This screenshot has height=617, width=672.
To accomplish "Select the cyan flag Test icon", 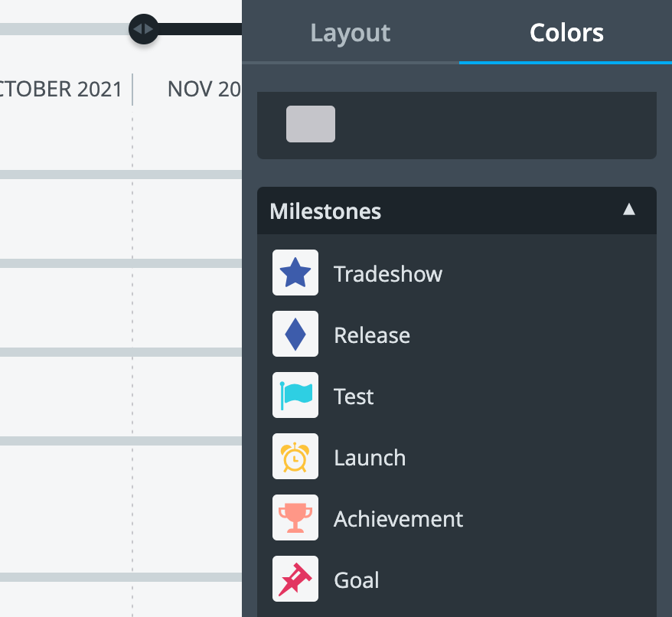I will (295, 395).
